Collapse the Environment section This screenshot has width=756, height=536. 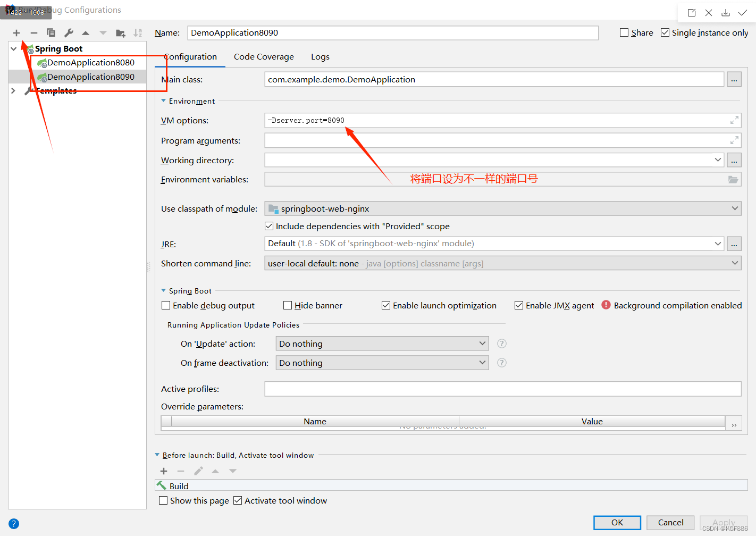(164, 100)
